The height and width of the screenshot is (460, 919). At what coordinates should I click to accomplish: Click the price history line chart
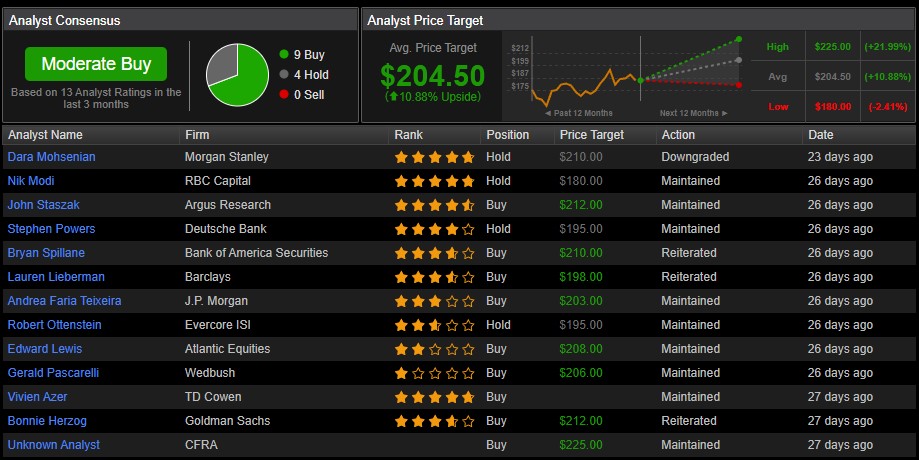click(x=583, y=86)
